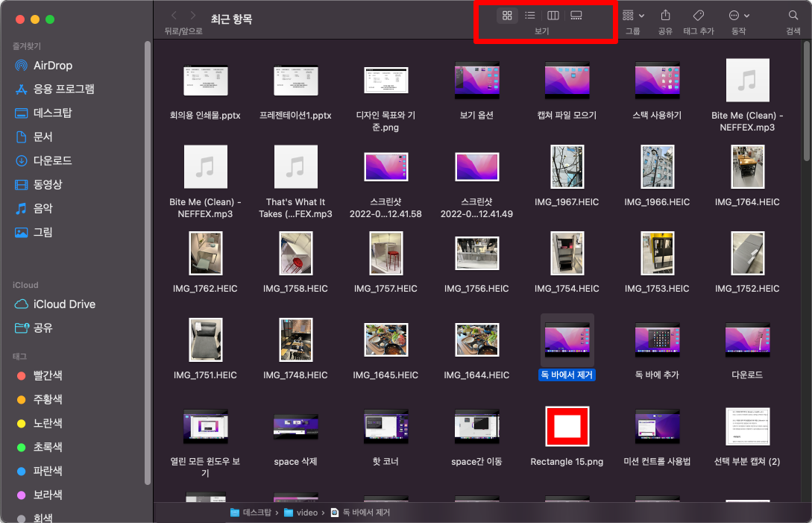Select the IMG_1757.HEIC photo

click(385, 254)
